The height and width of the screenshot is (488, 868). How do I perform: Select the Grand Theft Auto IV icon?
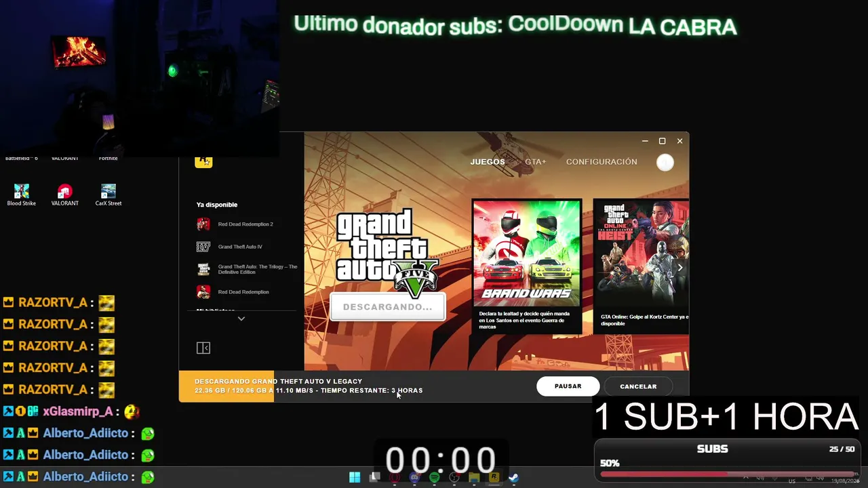tap(203, 247)
